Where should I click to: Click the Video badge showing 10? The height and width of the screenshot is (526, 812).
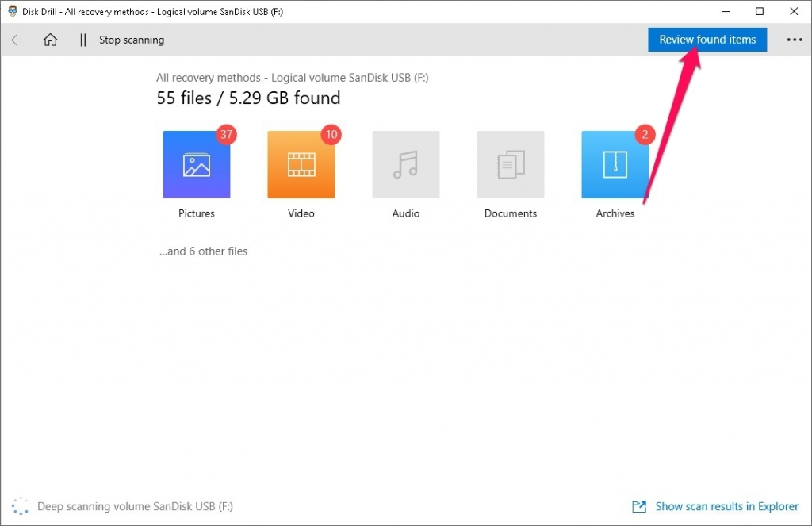click(331, 135)
